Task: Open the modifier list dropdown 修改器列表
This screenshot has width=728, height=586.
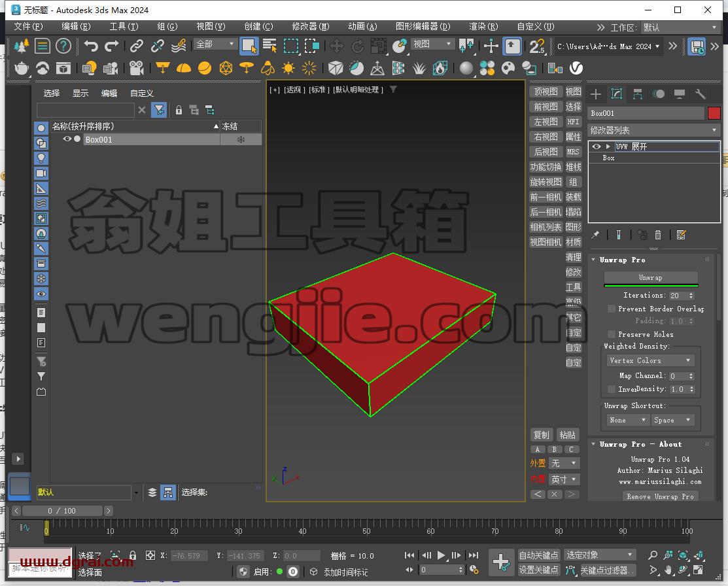Action: (x=653, y=131)
